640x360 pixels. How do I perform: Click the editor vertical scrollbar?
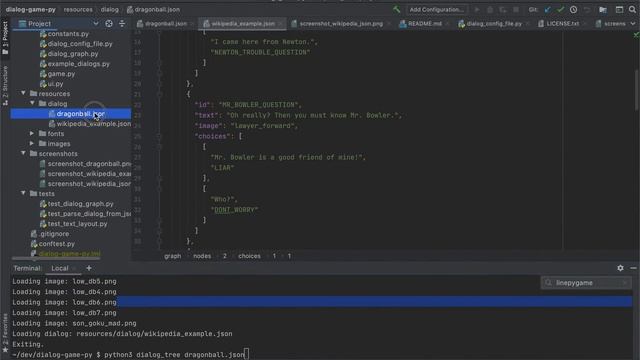coord(637,90)
